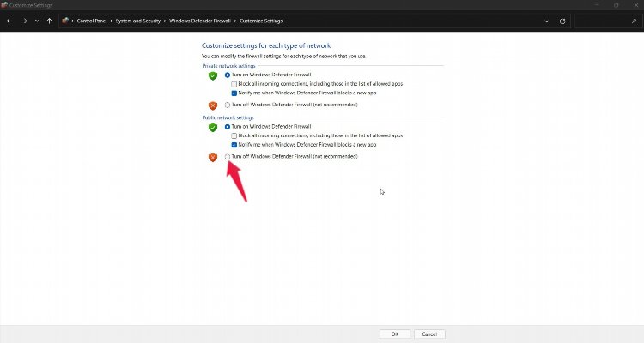This screenshot has height=343, width=644.
Task: Click the window title bar app icon
Action: click(x=4, y=5)
